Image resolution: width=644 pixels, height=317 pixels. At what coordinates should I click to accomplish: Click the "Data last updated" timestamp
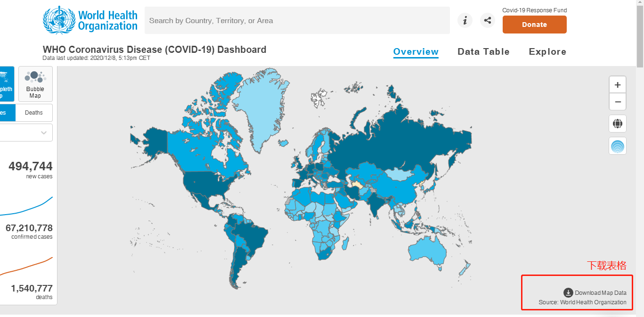coord(97,58)
